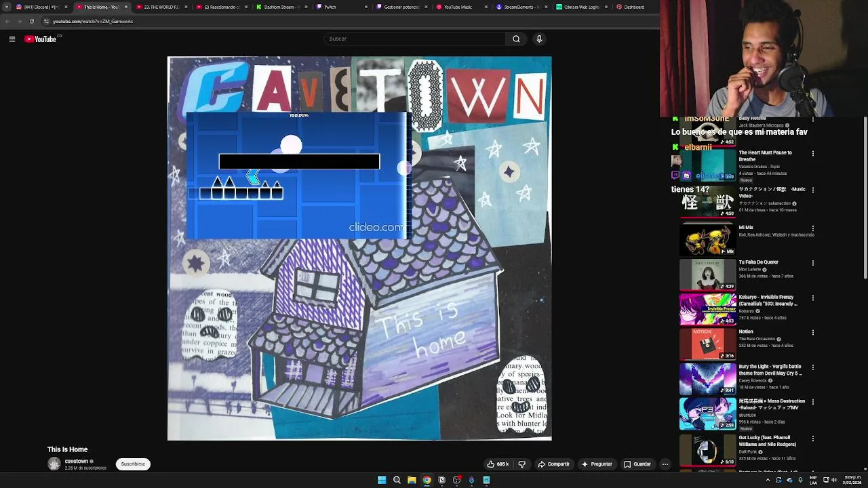
Task: Open options menu for the Notion video
Action: [812, 333]
